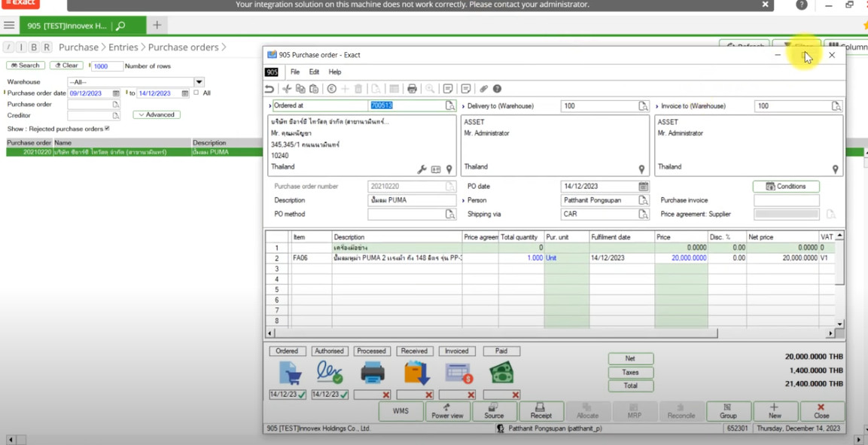
Task: Click the Paid money status icon
Action: pyautogui.click(x=501, y=373)
